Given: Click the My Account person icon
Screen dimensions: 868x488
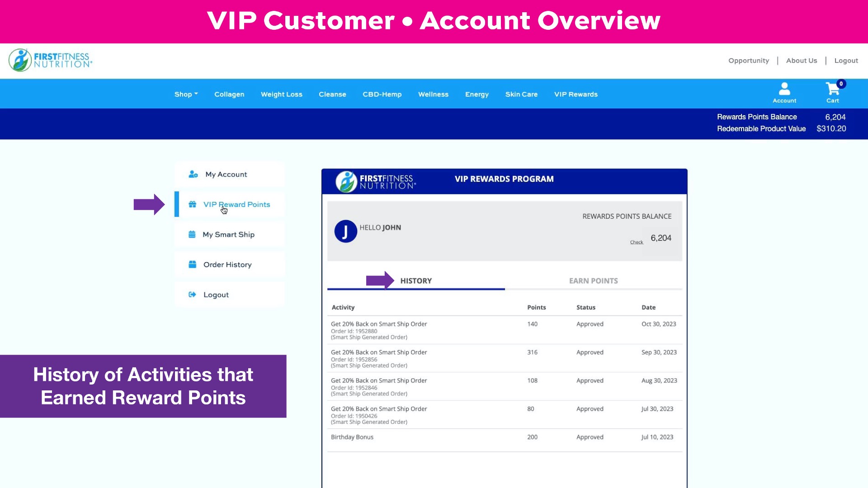Looking at the screenshot, I should (193, 174).
